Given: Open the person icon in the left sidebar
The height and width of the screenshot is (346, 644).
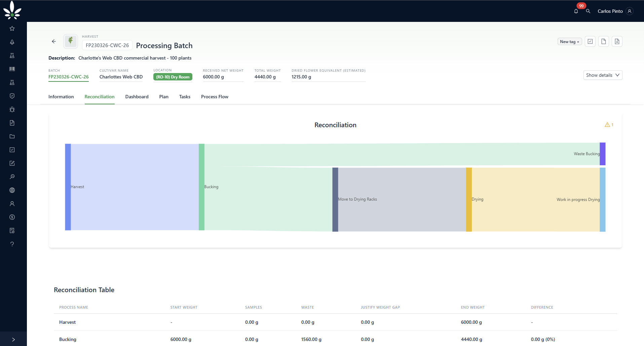Looking at the screenshot, I should point(12,204).
